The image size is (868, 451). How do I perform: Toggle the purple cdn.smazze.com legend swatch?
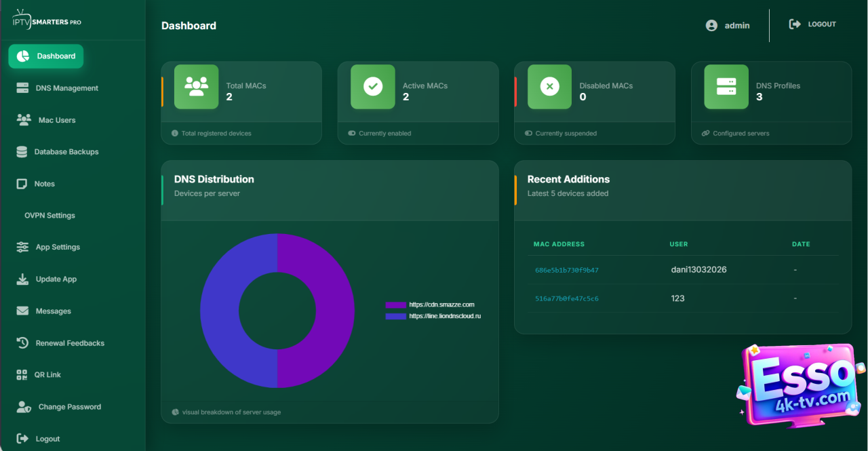395,305
